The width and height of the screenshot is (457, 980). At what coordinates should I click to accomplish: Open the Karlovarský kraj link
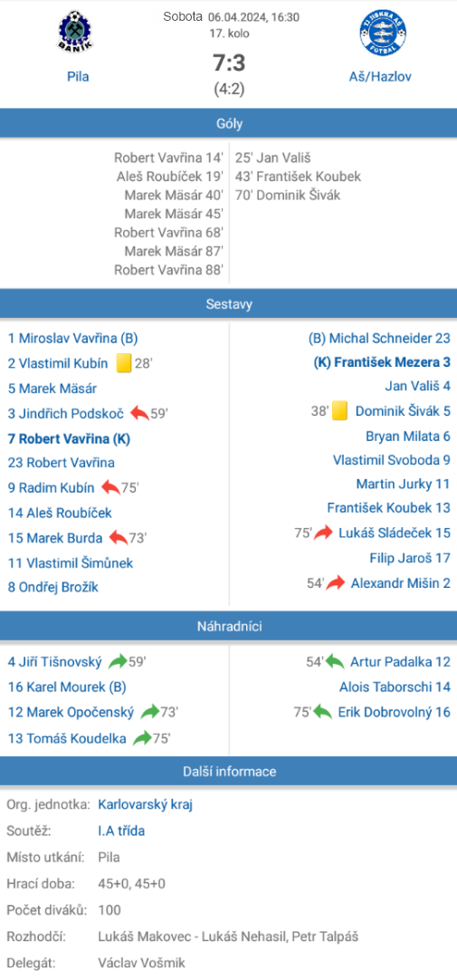coord(145,804)
